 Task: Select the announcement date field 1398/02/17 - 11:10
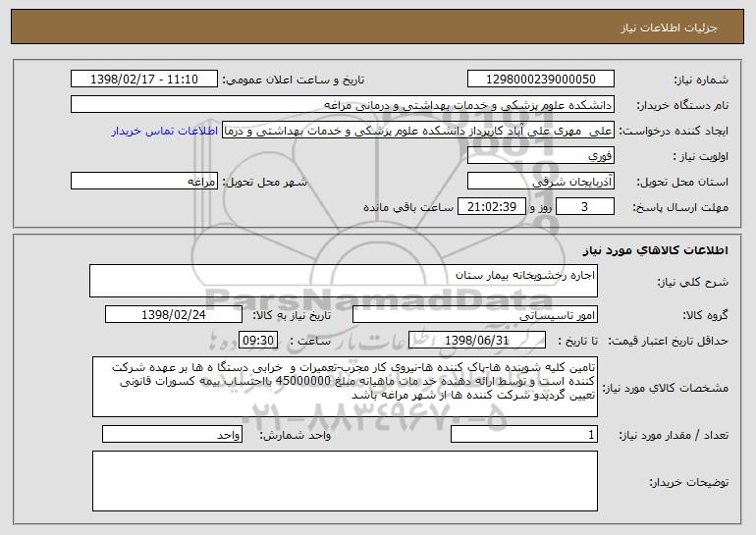[x=144, y=80]
